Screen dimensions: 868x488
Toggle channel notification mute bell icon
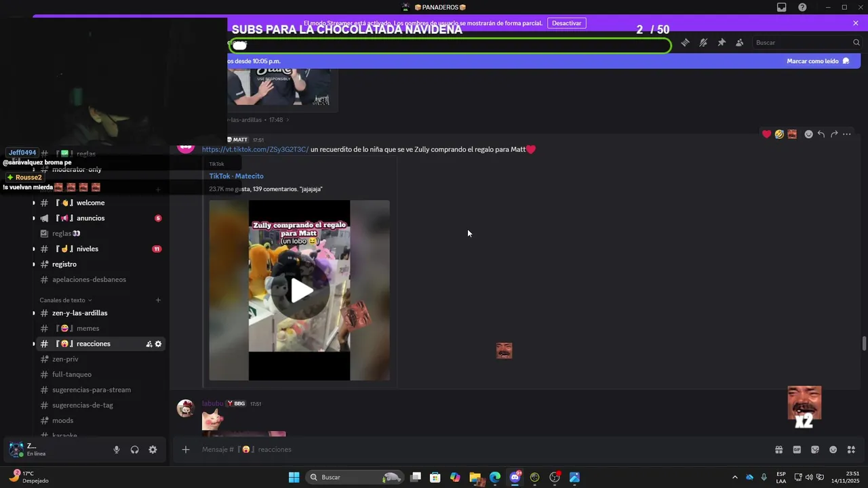tap(703, 43)
